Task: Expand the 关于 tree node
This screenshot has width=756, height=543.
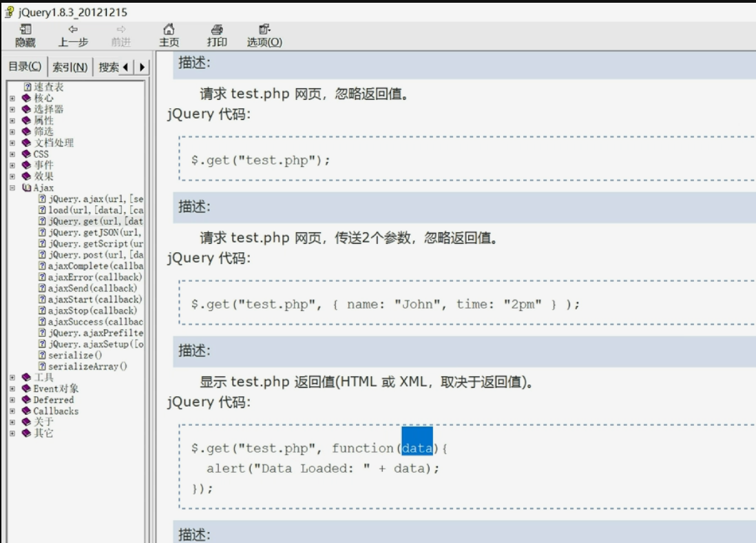Action: (x=12, y=422)
